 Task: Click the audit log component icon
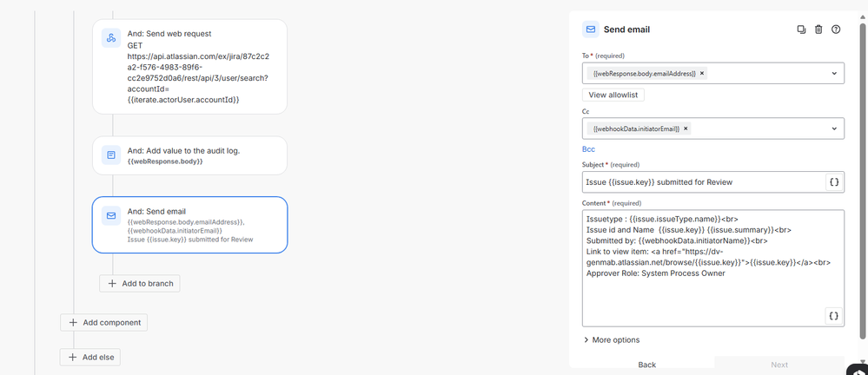110,155
